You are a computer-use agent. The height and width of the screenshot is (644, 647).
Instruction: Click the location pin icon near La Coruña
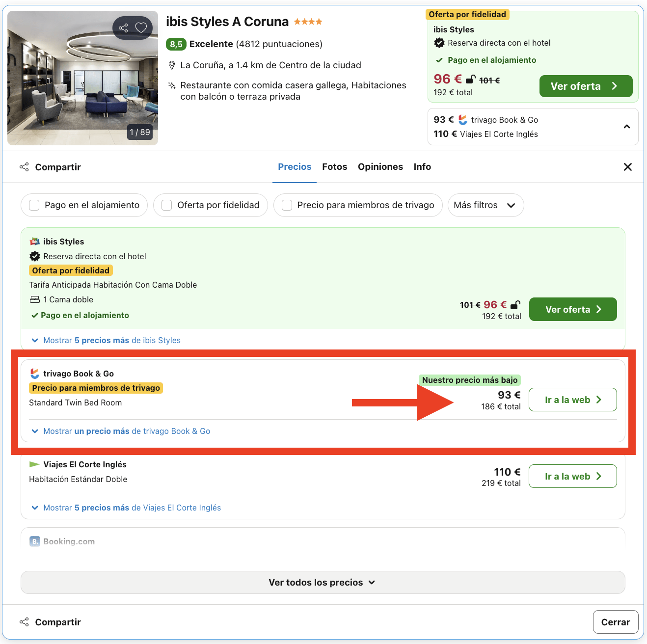(x=172, y=65)
